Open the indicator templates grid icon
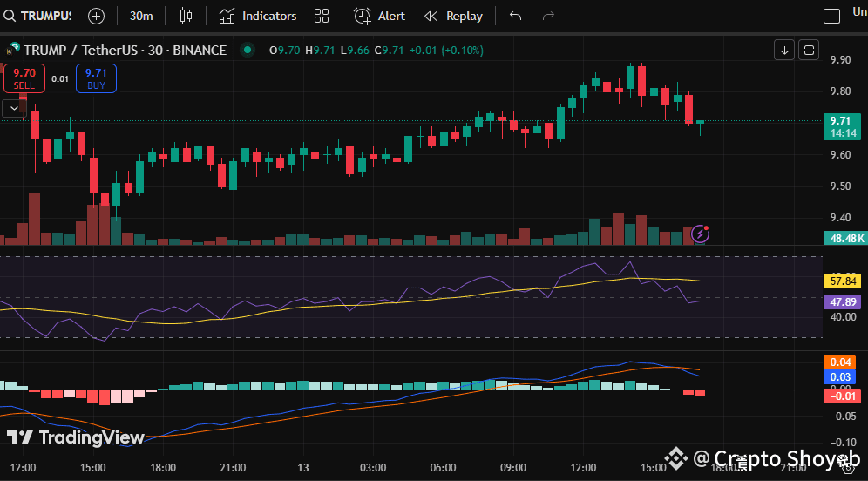Image resolution: width=868 pixels, height=481 pixels. point(322,16)
